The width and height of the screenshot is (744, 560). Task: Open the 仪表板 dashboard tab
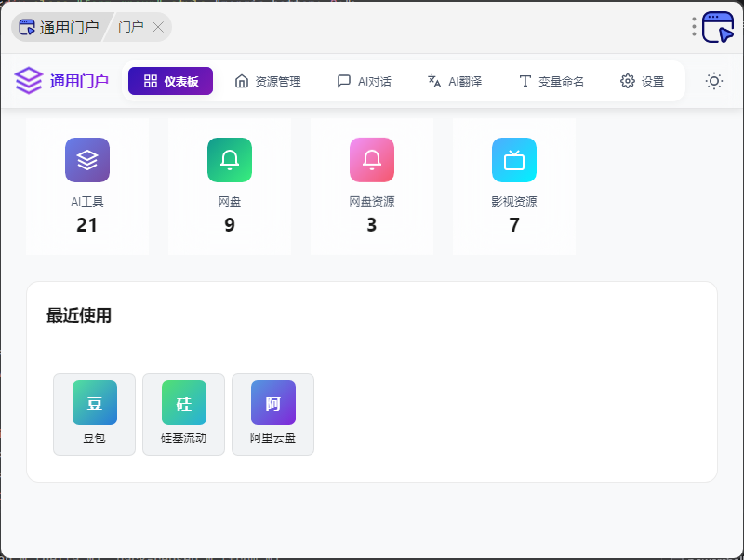tap(170, 81)
